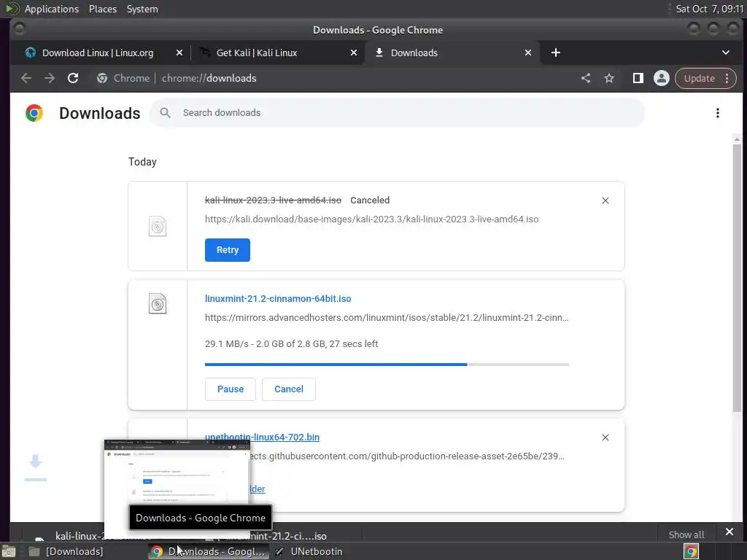Close the Downloads tab

(x=528, y=52)
